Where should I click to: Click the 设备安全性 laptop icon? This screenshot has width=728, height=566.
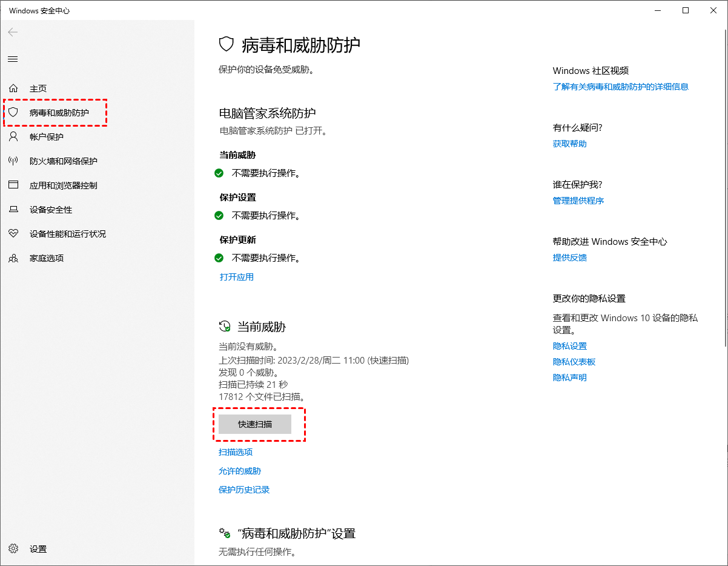(13, 210)
